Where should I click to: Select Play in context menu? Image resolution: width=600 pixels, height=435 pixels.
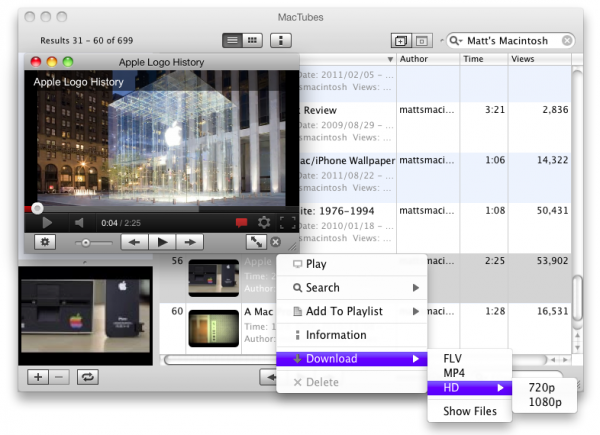(x=351, y=264)
